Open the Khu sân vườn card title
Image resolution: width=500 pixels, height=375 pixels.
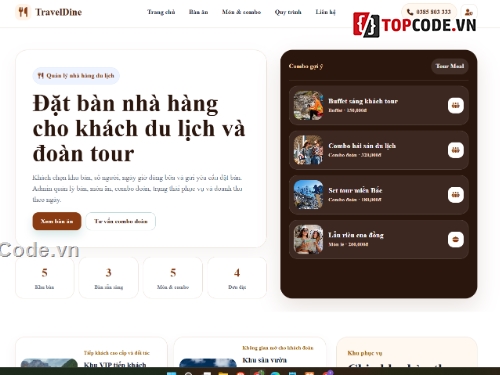click(x=264, y=360)
